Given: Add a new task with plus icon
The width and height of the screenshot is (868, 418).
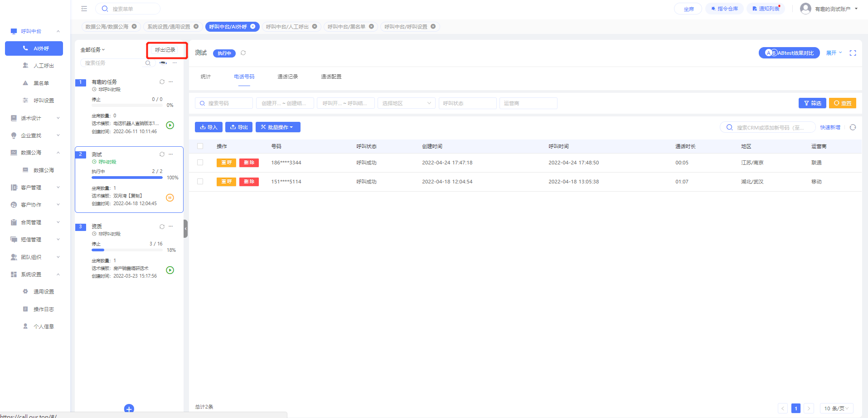Looking at the screenshot, I should 129,409.
